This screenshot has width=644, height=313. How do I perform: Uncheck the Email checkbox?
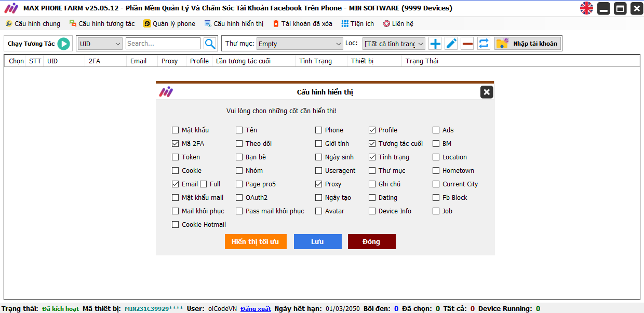pyautogui.click(x=175, y=184)
